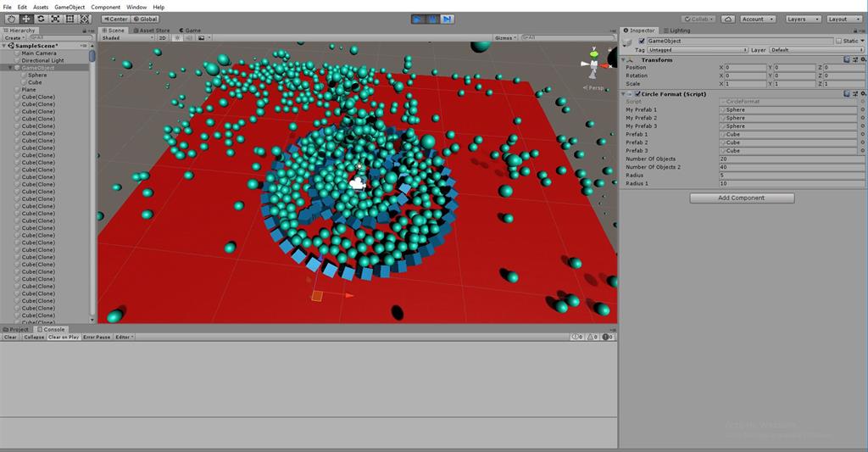Viewport: 868px width, 452px height.
Task: Select the combined Transform tool
Action: tap(85, 19)
